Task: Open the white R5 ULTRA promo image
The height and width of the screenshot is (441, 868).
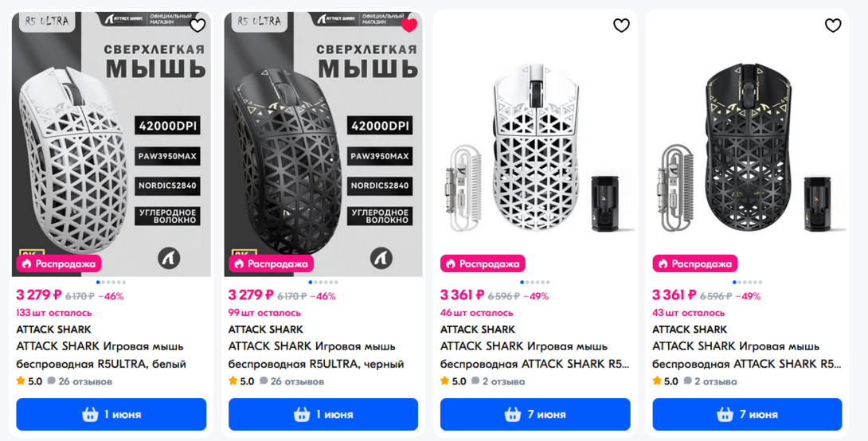Action: (111, 143)
